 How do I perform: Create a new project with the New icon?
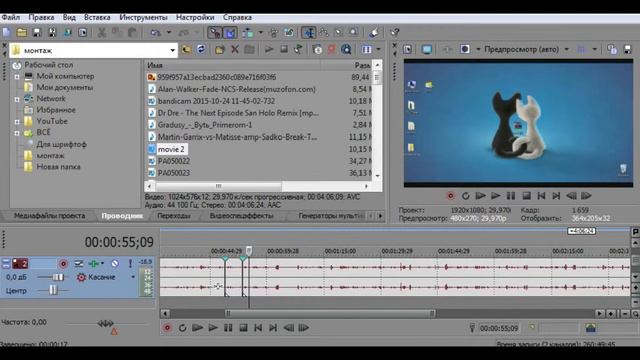(x=7, y=33)
